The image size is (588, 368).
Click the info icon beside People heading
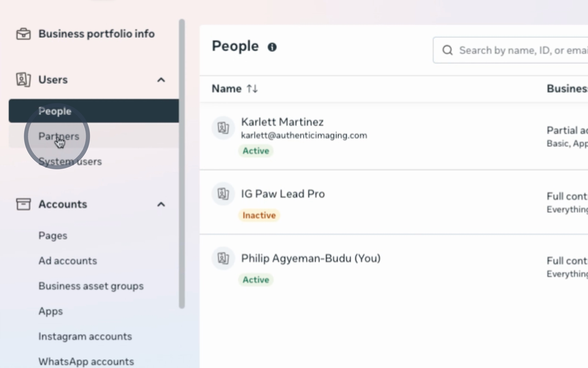click(x=272, y=47)
